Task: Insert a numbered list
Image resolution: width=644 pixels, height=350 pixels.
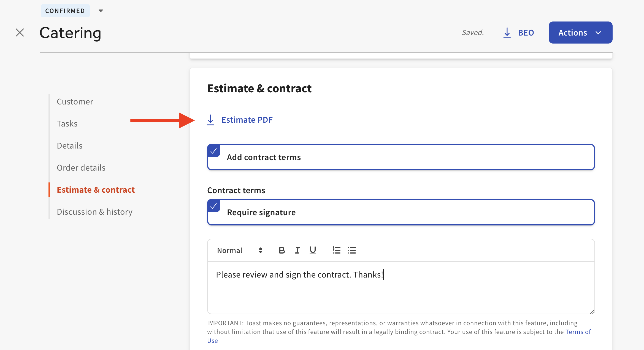Action: tap(336, 250)
